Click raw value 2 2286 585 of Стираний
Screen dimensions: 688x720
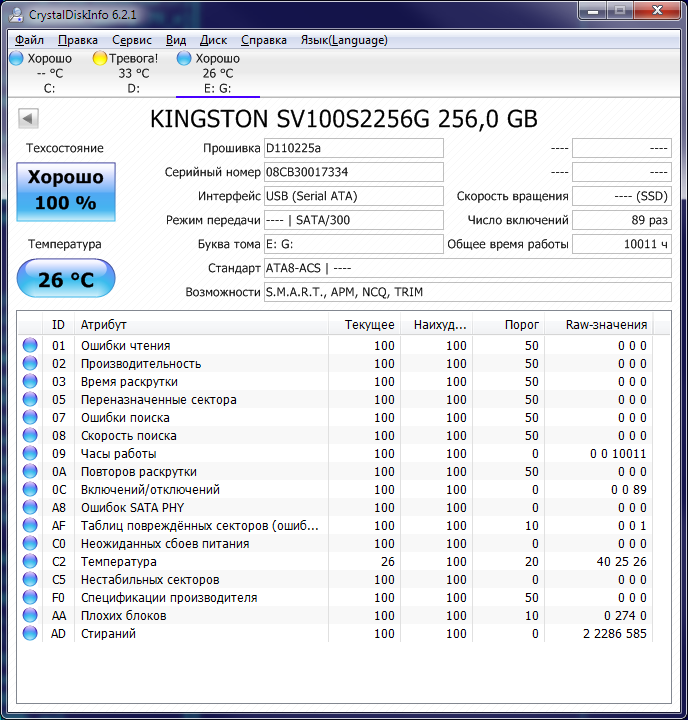tap(615, 633)
